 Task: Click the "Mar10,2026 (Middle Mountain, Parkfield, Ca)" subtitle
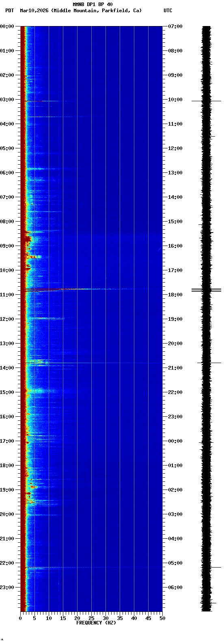[81, 11]
